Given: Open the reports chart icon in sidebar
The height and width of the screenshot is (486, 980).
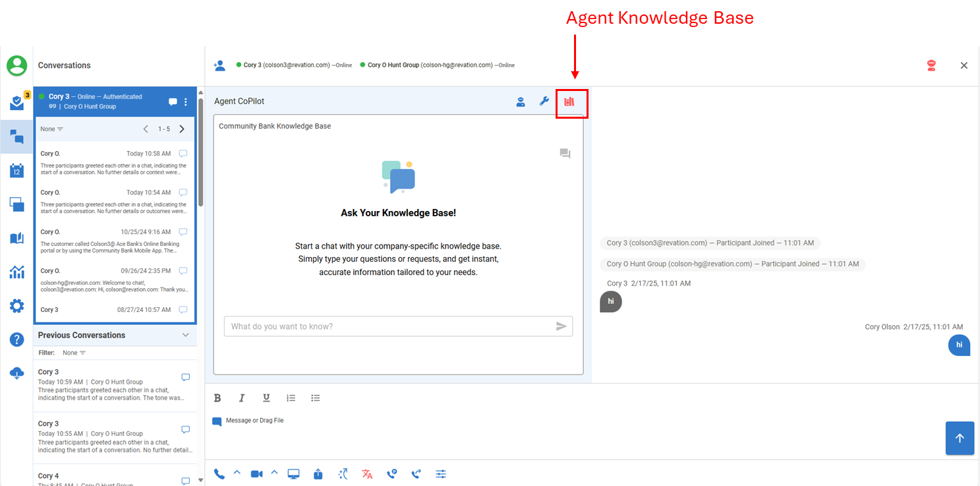Looking at the screenshot, I should [16, 272].
